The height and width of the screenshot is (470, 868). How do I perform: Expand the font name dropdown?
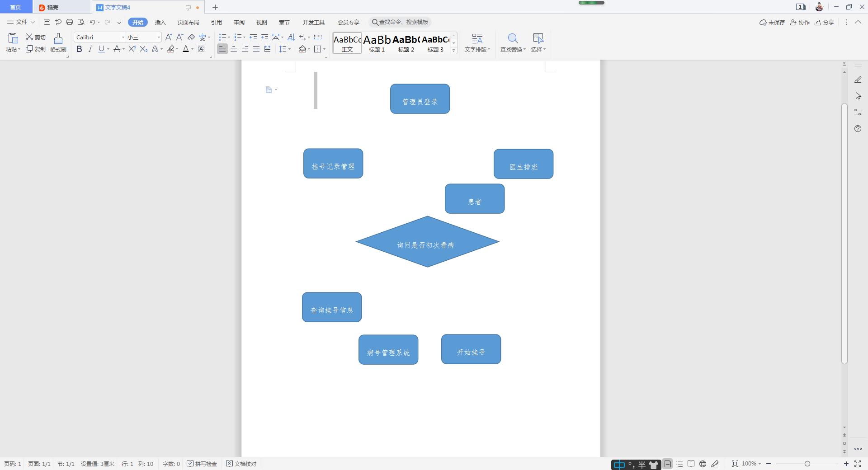tap(123, 37)
